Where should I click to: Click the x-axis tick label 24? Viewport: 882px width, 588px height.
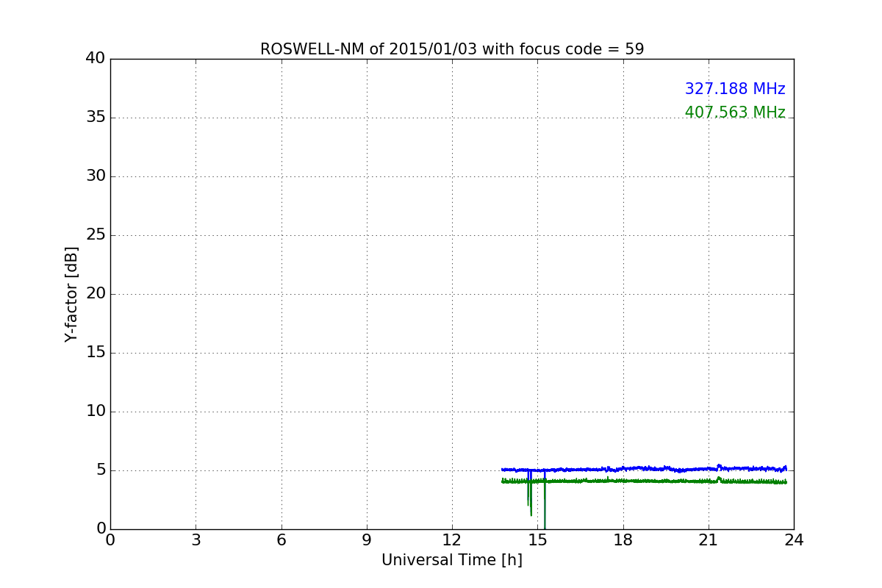click(x=794, y=540)
